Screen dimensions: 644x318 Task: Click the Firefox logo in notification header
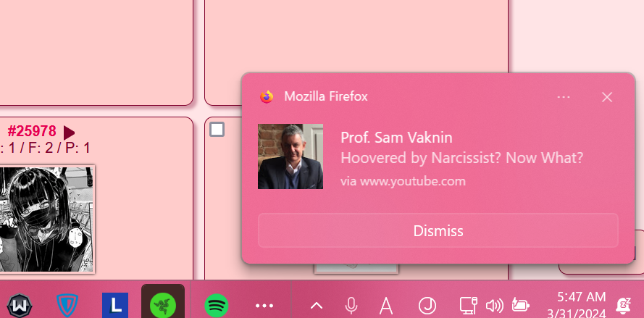click(267, 96)
